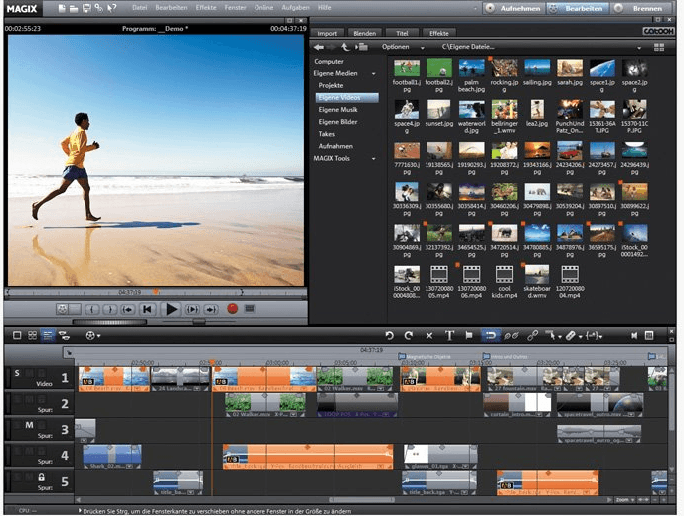Click the Group objects link icon
Image resolution: width=684 pixels, height=516 pixels.
[x=532, y=335]
